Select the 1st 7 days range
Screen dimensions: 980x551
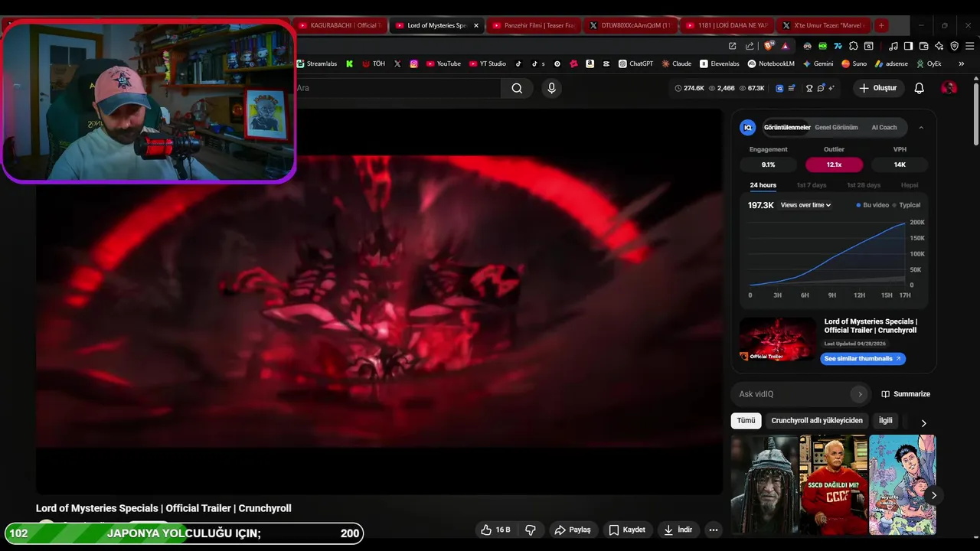click(811, 185)
